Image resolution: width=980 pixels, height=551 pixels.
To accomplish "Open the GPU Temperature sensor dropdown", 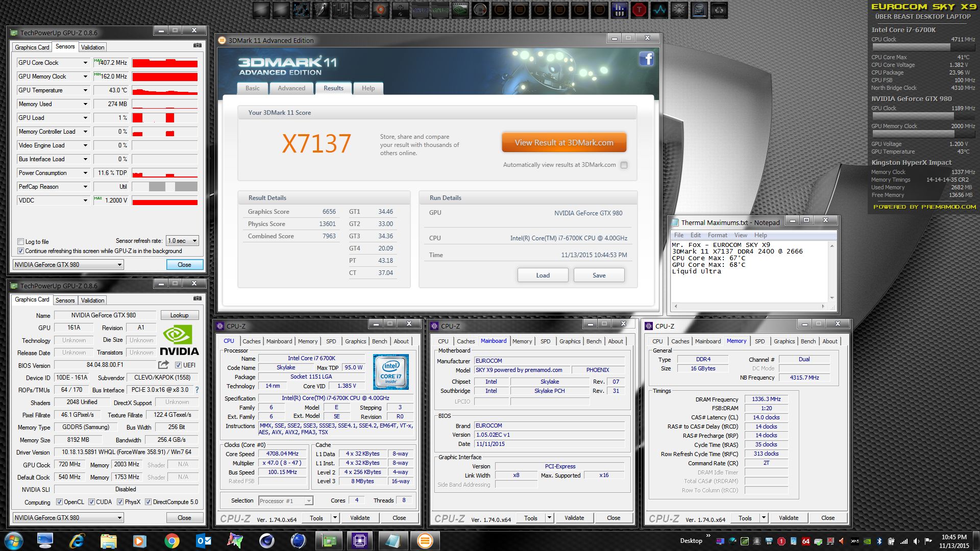I will (x=85, y=90).
